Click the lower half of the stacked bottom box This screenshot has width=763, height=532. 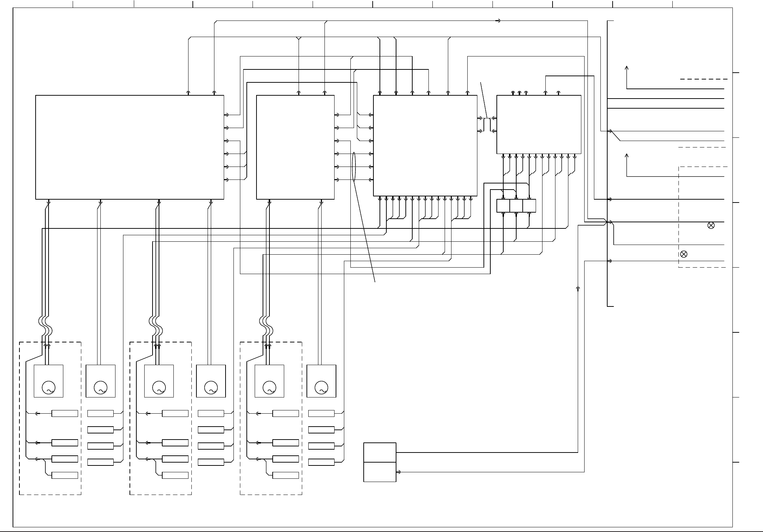[380, 472]
